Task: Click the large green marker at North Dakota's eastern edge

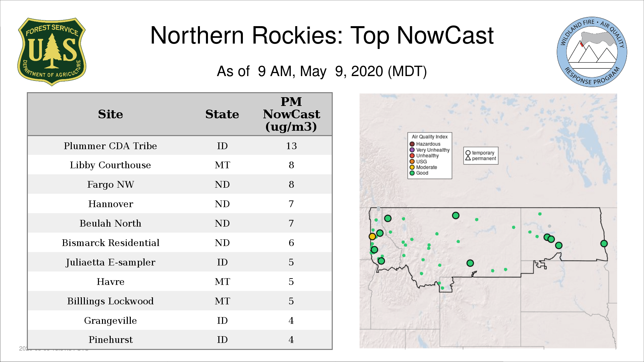Action: pos(604,244)
